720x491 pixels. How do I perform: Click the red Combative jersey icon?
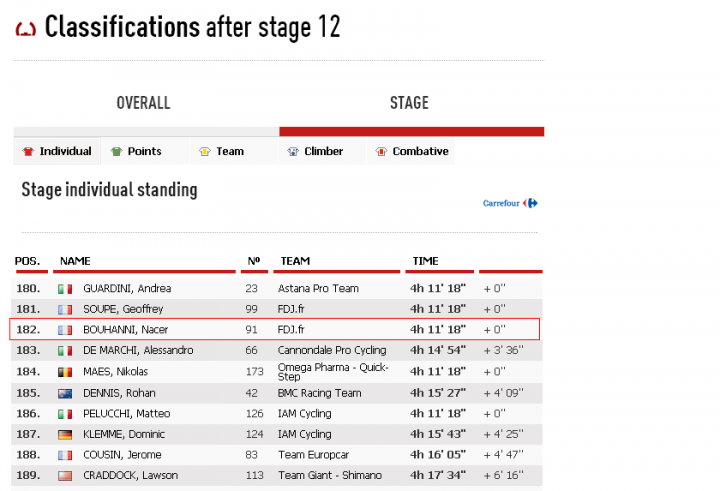[380, 152]
